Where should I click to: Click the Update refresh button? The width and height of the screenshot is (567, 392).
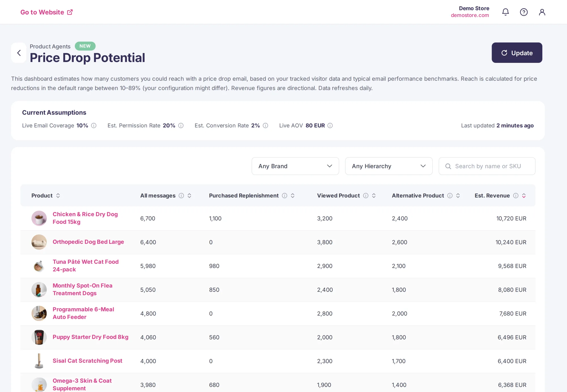517,53
